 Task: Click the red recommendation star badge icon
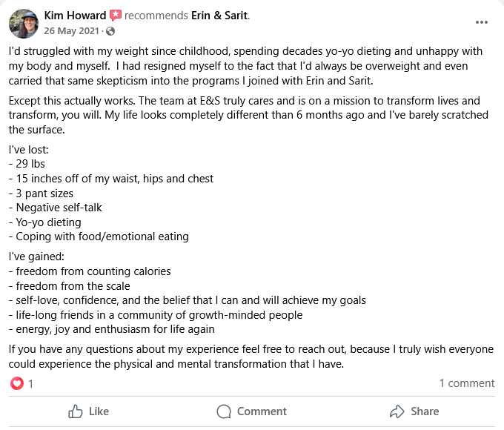tap(116, 16)
